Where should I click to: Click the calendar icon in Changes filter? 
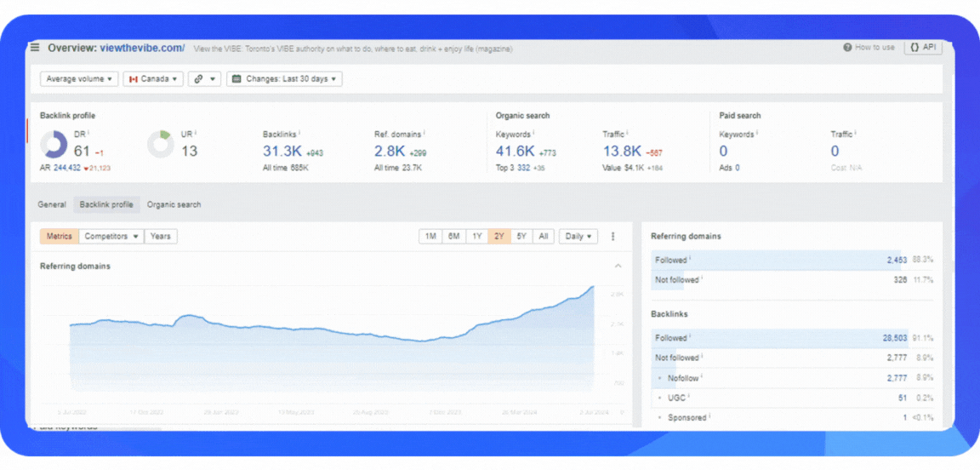[x=236, y=79]
